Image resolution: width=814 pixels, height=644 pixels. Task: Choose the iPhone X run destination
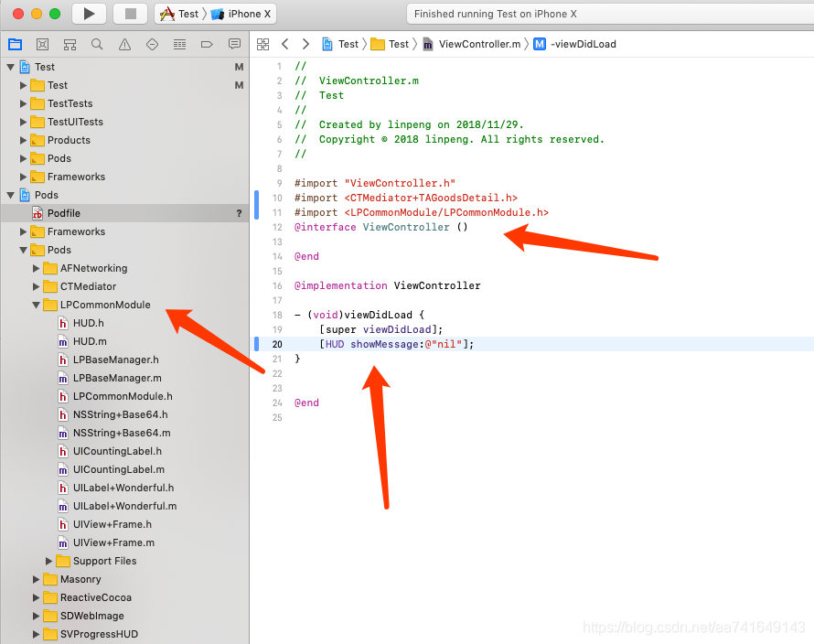click(x=241, y=14)
